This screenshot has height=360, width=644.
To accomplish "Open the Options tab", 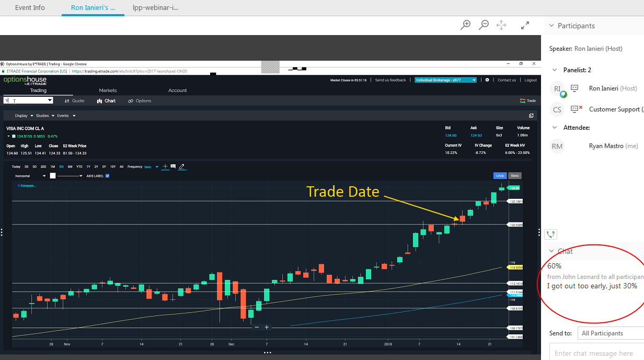I will click(x=140, y=101).
